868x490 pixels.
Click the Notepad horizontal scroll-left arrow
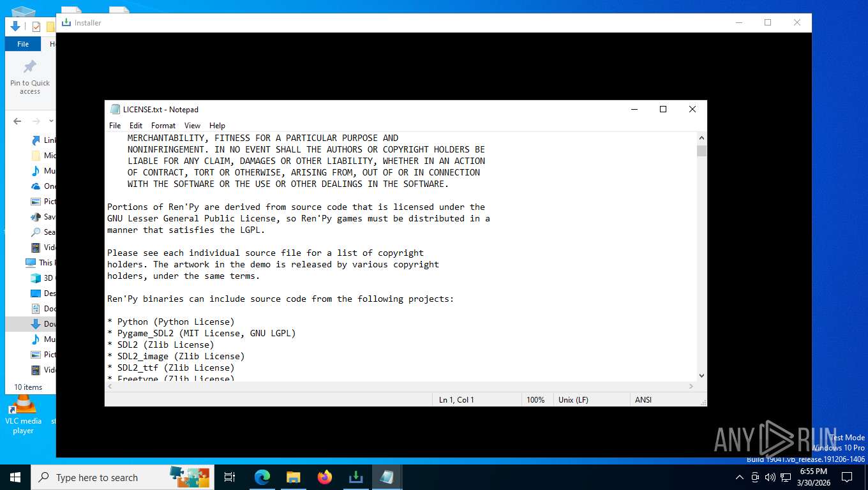click(110, 387)
